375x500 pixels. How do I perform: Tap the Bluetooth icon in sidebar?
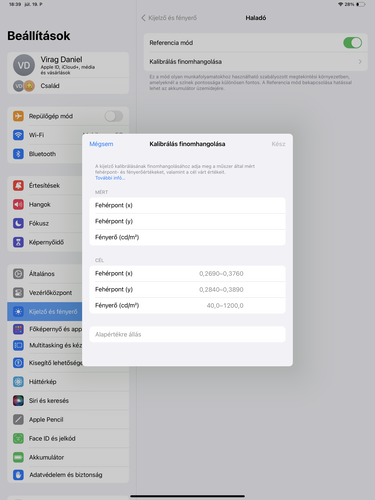[x=18, y=154]
